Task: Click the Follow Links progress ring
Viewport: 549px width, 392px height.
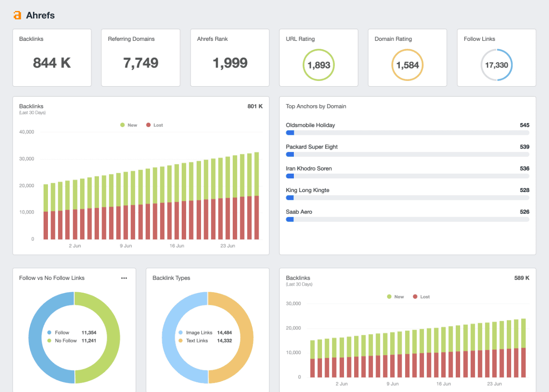Action: (x=497, y=65)
